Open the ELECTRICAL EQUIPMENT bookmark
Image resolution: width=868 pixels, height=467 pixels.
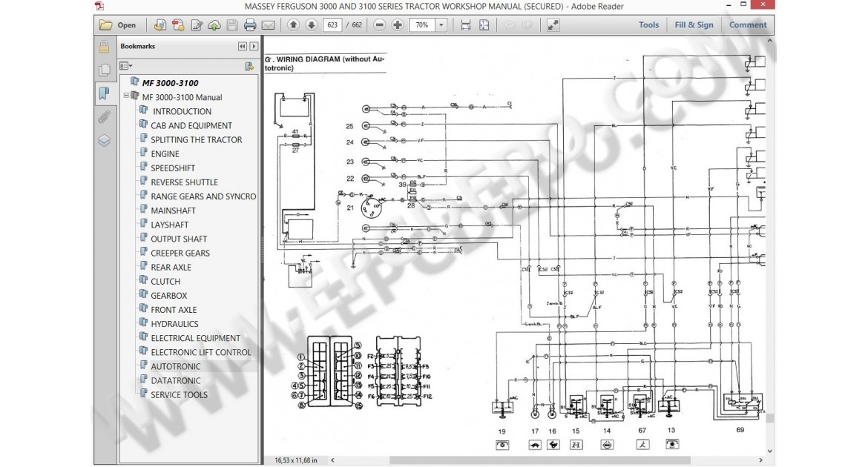click(195, 338)
